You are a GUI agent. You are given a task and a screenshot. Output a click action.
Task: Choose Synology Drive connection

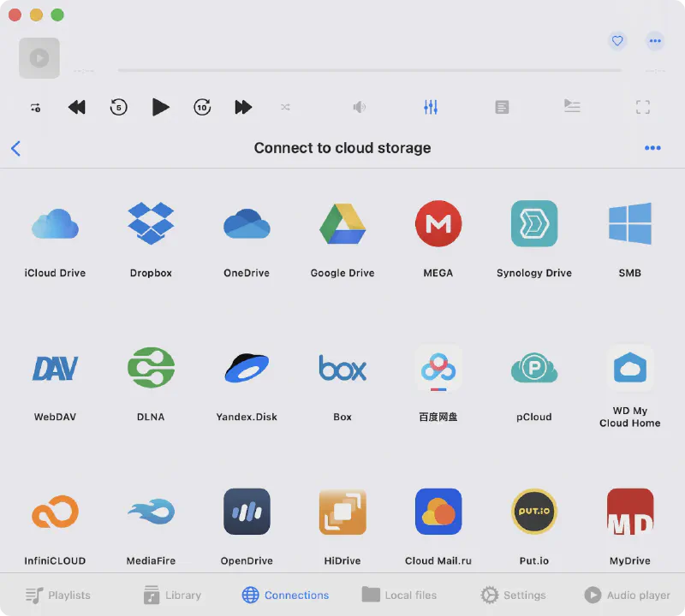point(534,224)
